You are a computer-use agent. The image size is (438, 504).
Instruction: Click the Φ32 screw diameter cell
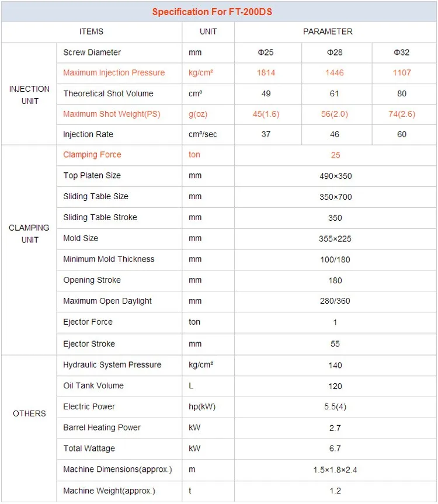[402, 53]
